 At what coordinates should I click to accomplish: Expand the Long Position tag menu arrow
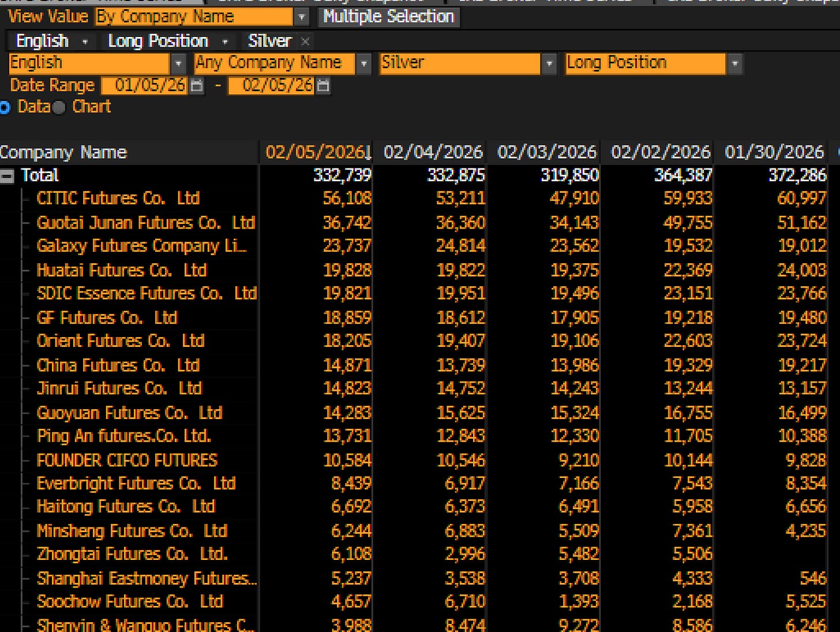(225, 42)
